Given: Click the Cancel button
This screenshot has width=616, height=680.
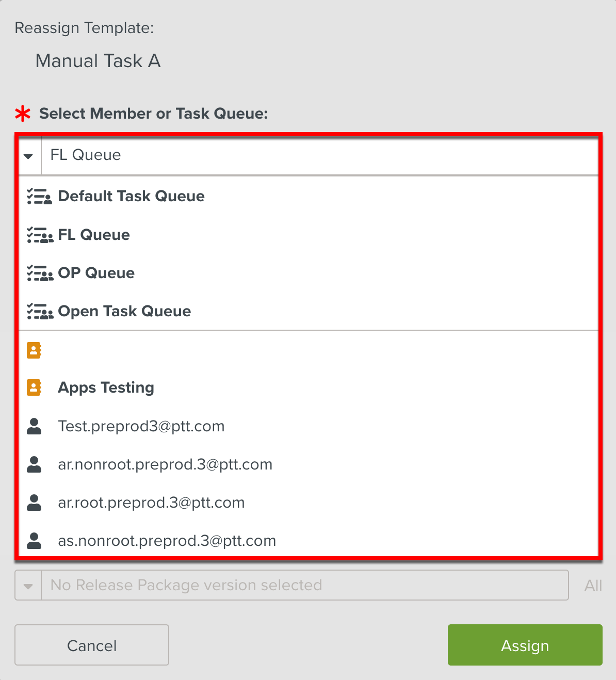Looking at the screenshot, I should click(x=92, y=645).
